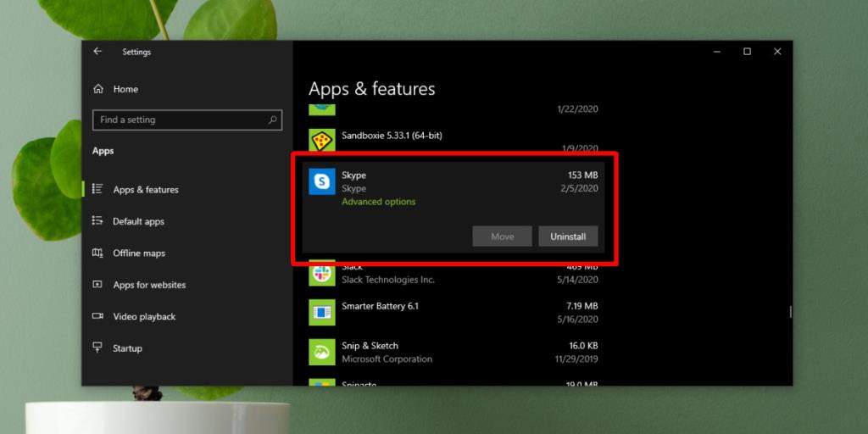Click the Home house icon
Screen dimensions: 868x434
[98, 89]
